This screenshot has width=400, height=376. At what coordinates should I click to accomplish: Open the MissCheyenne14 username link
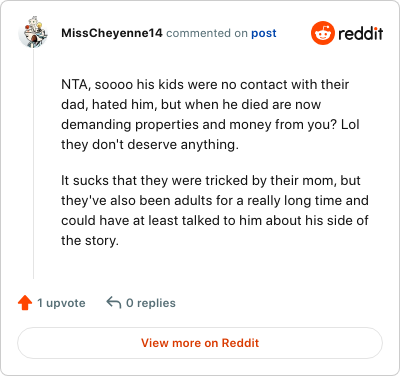(x=112, y=33)
